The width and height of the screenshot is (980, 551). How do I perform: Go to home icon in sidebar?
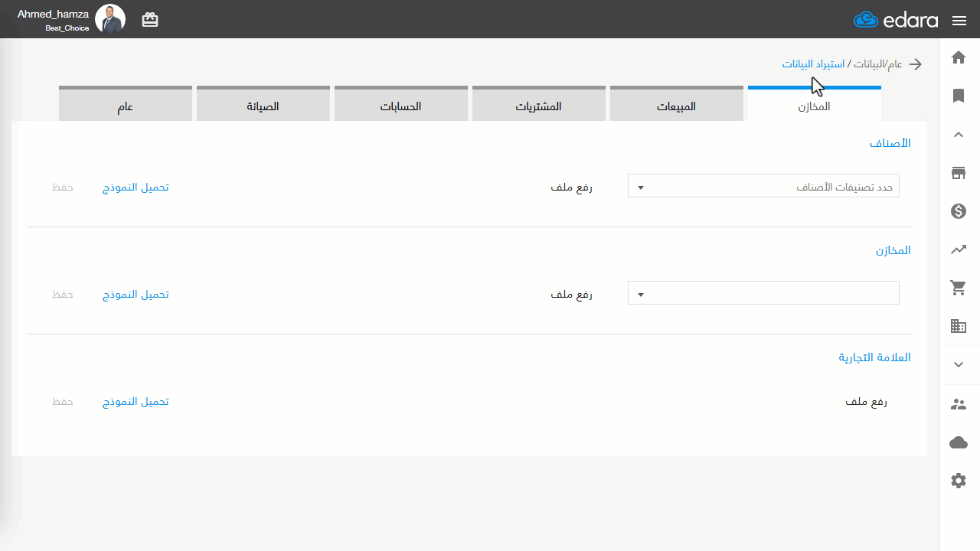point(959,57)
